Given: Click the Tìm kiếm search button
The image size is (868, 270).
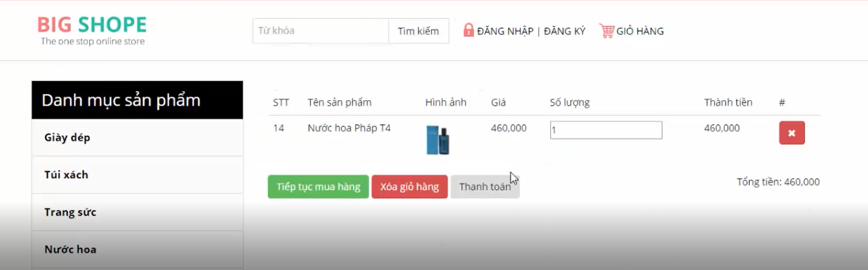Looking at the screenshot, I should (419, 31).
